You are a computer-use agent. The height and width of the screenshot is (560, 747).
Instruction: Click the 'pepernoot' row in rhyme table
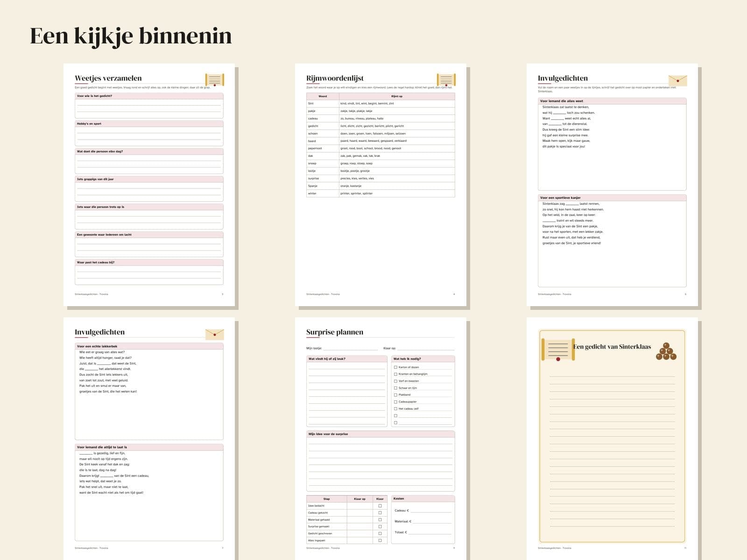pos(381,148)
